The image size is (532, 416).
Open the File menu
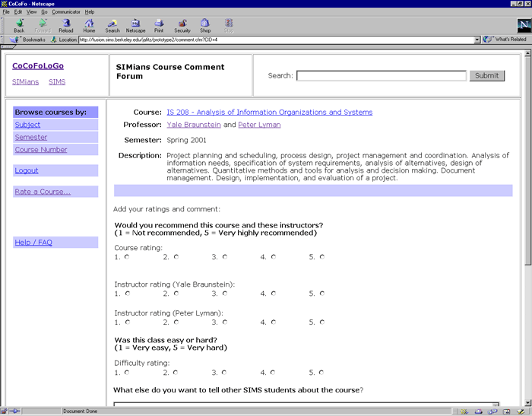[x=6, y=12]
